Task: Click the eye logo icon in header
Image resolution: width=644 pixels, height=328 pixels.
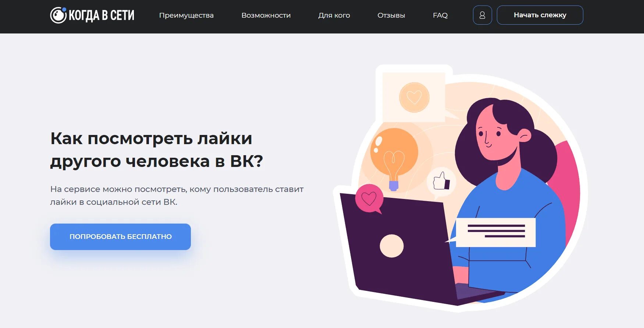Action: click(x=58, y=15)
